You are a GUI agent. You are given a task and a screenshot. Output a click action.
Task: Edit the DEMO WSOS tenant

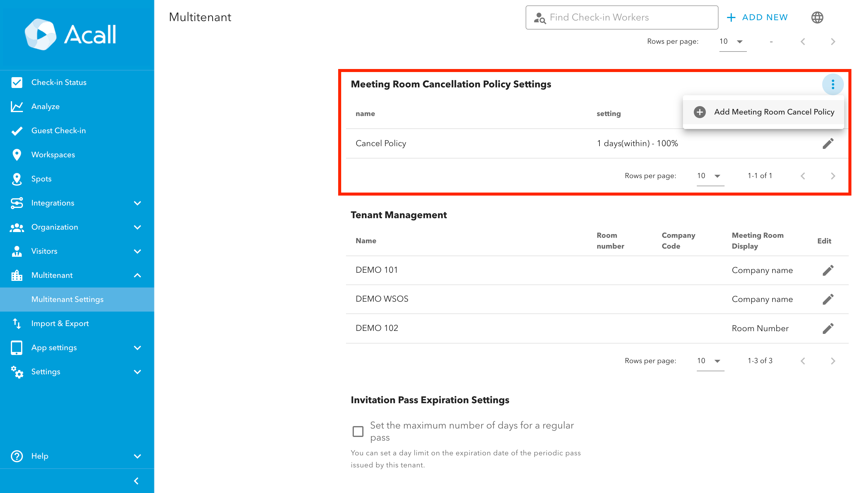point(828,299)
